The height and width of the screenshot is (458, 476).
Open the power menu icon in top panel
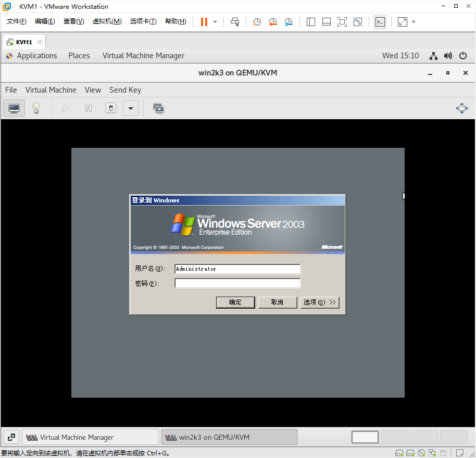click(x=462, y=56)
